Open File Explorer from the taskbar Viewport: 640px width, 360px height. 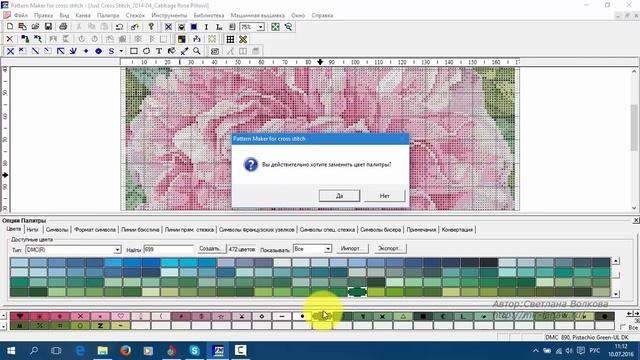102,351
